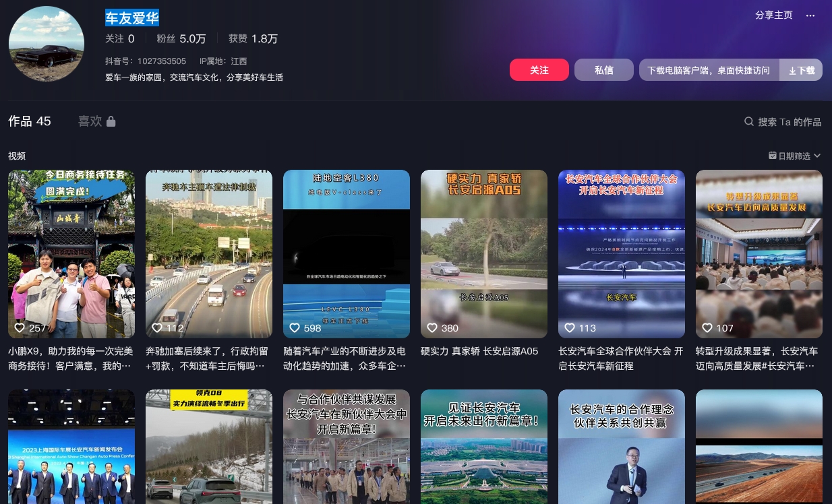Image resolution: width=832 pixels, height=504 pixels.
Task: Open the 2023上海国际车展 press conference video
Action: [71, 447]
